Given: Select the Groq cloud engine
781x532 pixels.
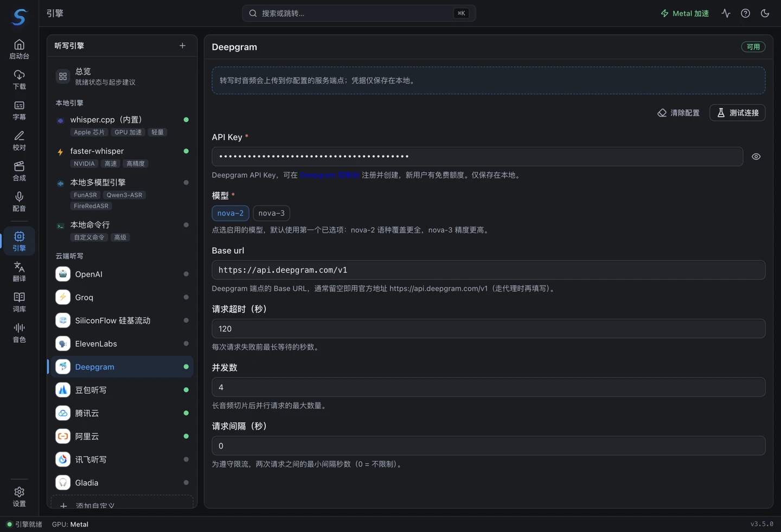Looking at the screenshot, I should tap(121, 297).
